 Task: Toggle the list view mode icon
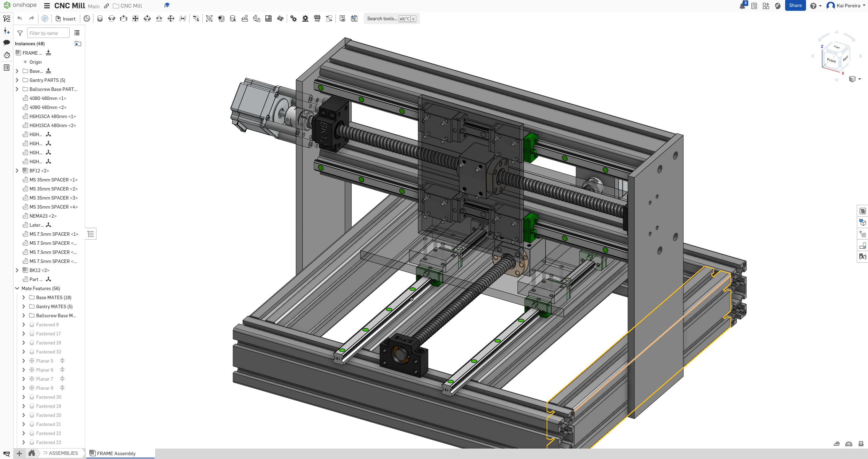77,33
